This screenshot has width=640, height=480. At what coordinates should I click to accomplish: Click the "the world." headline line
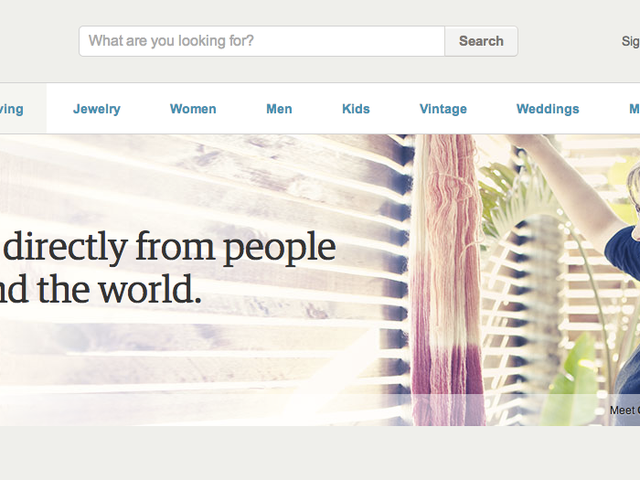click(119, 289)
